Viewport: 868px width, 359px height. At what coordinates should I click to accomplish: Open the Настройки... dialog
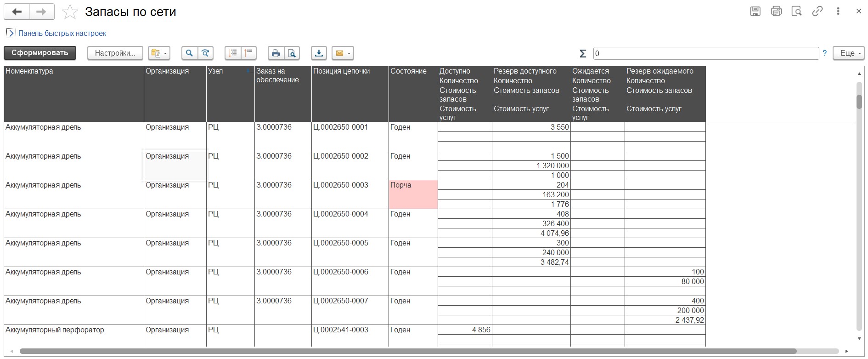(x=115, y=53)
